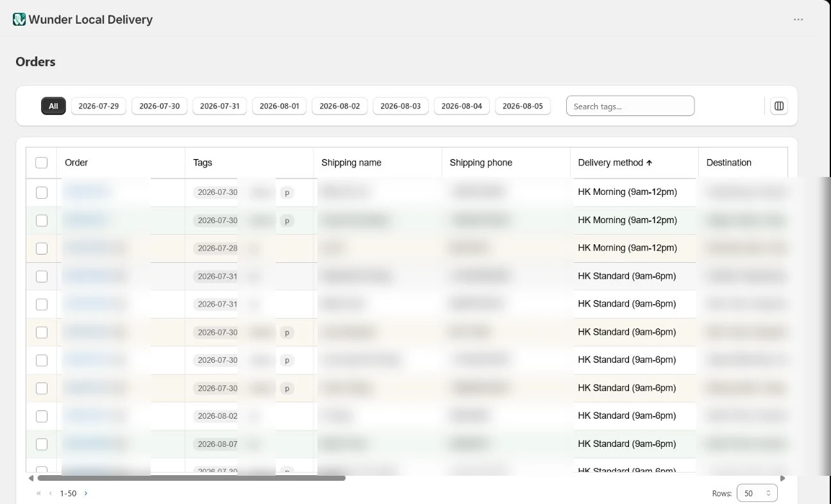Select the All filter tab

pos(53,106)
